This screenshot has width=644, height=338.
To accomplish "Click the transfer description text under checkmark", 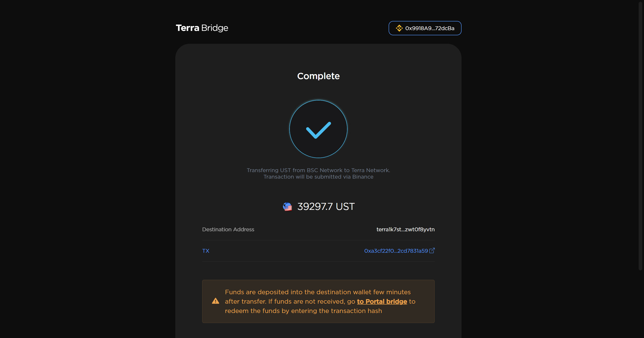I will pos(318,173).
